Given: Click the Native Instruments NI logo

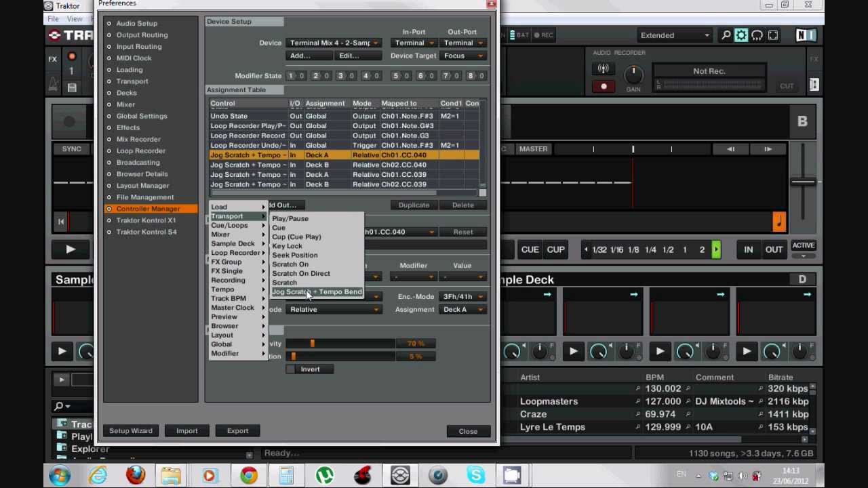Looking at the screenshot, I should (805, 35).
